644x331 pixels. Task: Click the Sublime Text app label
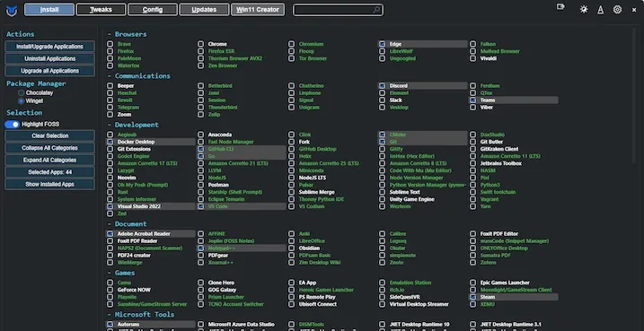click(404, 192)
